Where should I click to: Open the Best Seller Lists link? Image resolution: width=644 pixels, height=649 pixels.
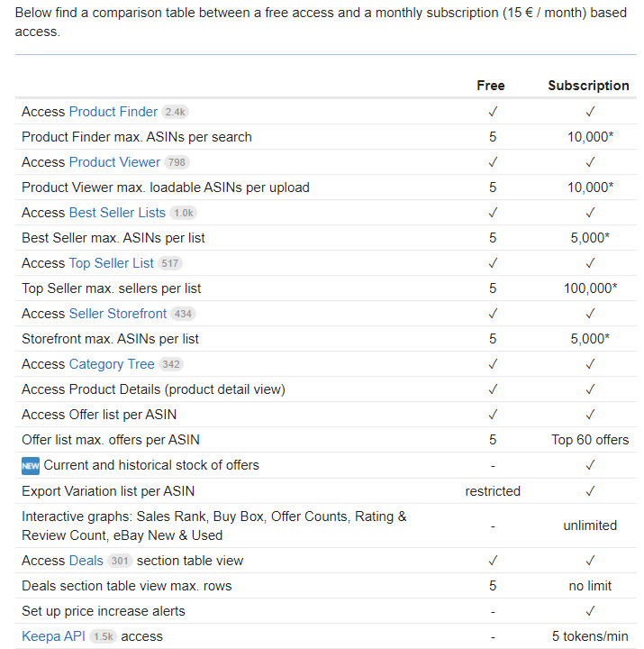coord(117,213)
